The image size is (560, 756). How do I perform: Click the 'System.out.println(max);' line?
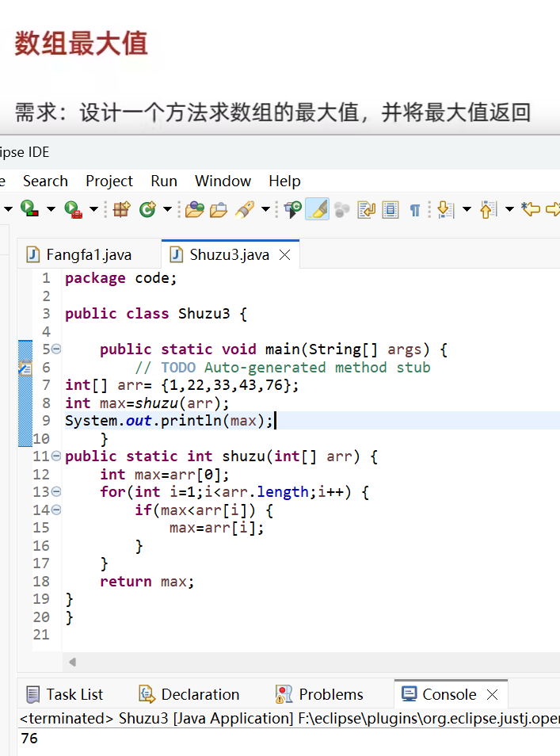point(170,421)
